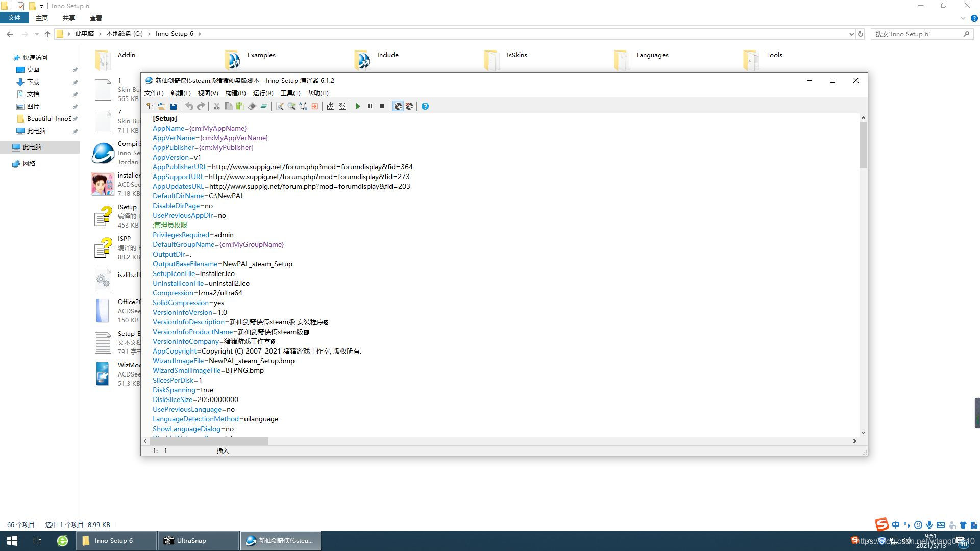Image resolution: width=980 pixels, height=551 pixels.
Task: Click the New script toolbar icon
Action: [x=150, y=106]
